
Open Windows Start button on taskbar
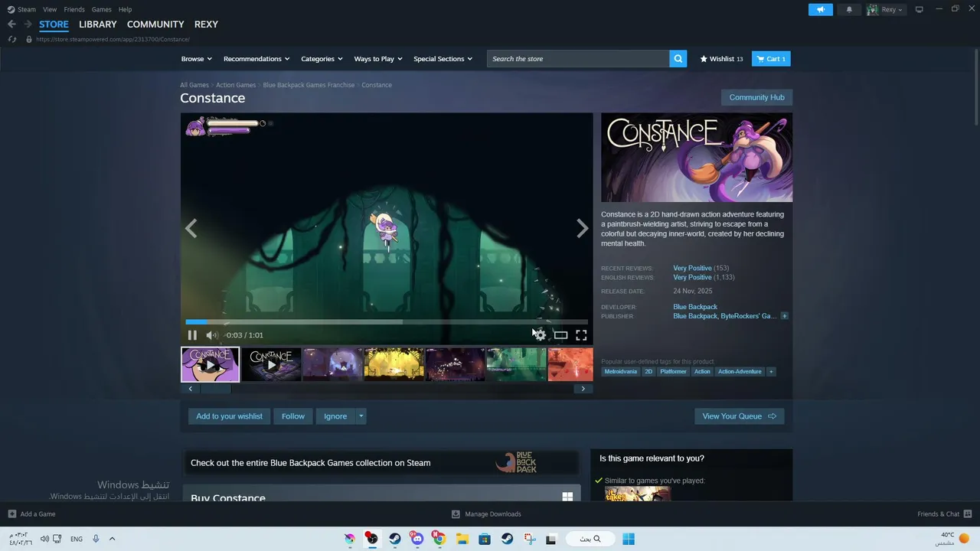click(628, 539)
